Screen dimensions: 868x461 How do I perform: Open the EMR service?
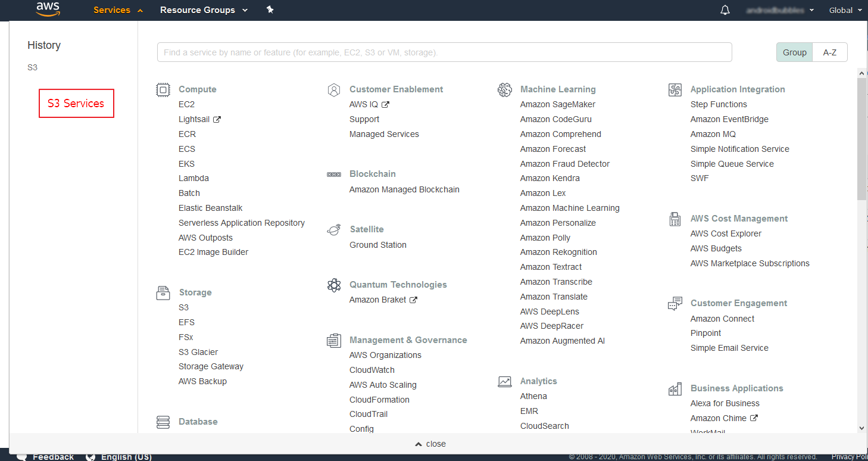coord(529,411)
